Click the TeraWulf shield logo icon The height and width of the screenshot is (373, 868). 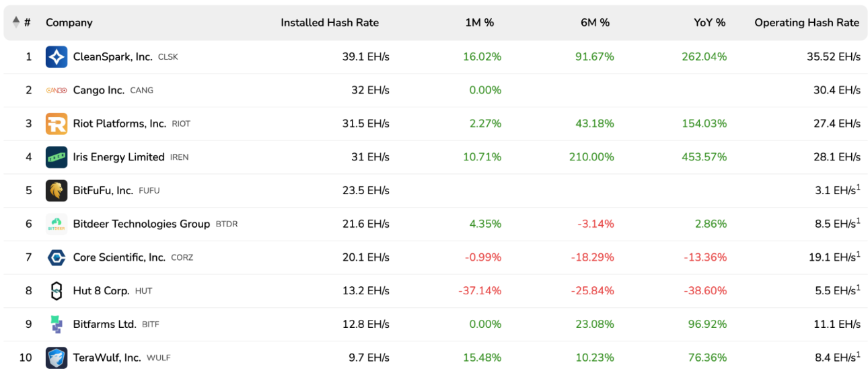click(x=57, y=358)
